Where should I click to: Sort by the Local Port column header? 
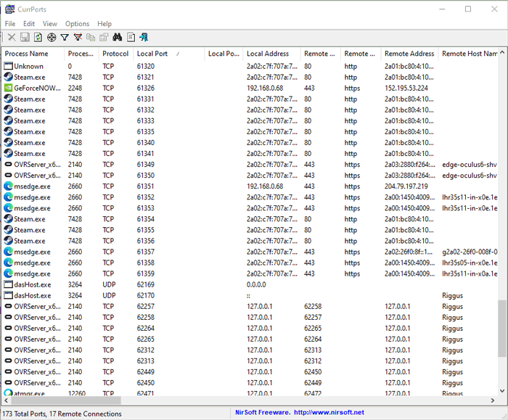[169, 54]
